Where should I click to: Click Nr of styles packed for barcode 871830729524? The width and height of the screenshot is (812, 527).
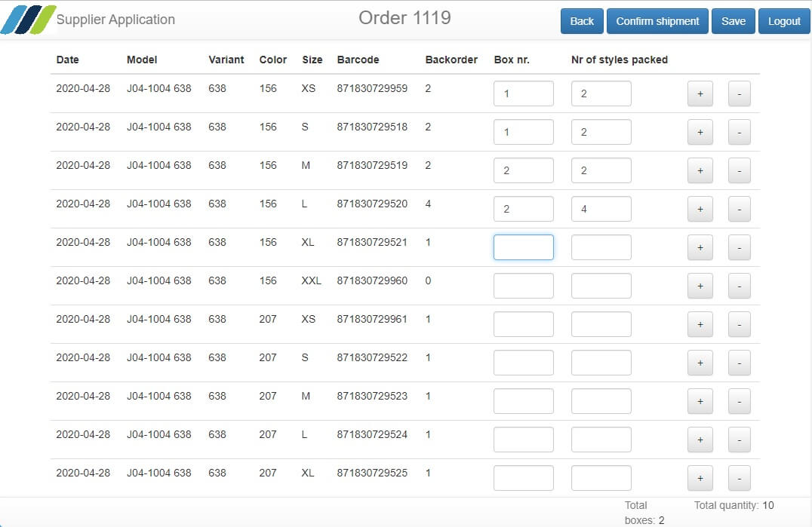pos(601,440)
